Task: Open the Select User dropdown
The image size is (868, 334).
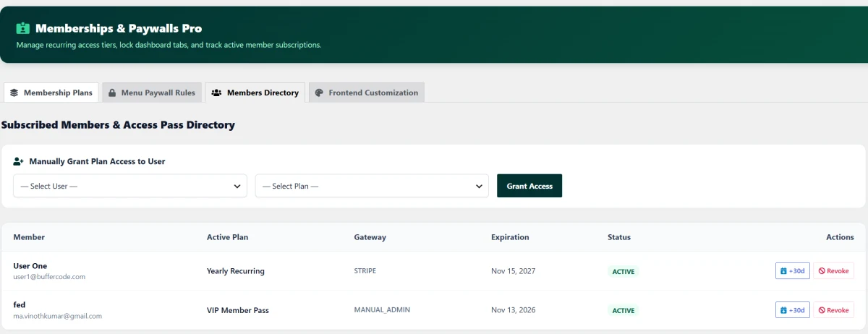Action: 130,186
